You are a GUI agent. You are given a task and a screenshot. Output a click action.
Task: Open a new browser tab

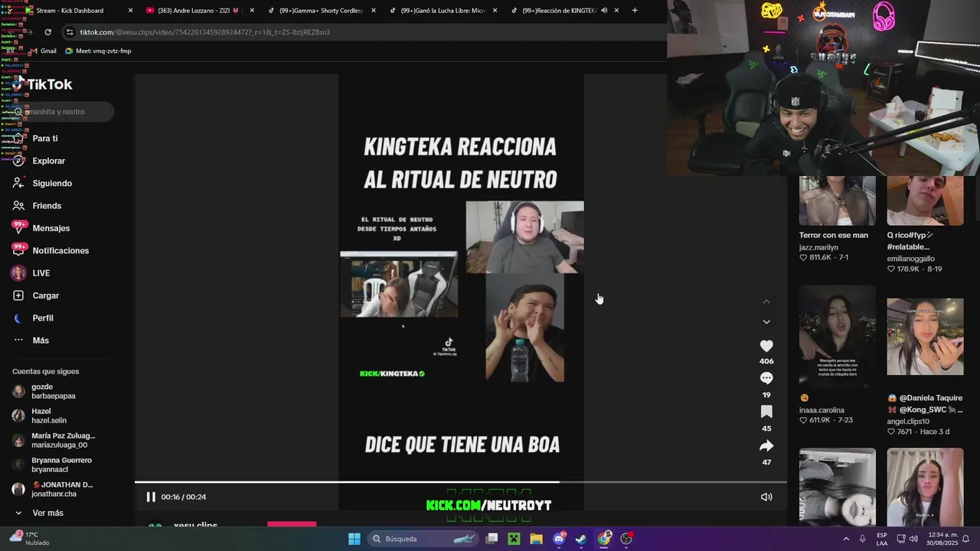pos(635,11)
